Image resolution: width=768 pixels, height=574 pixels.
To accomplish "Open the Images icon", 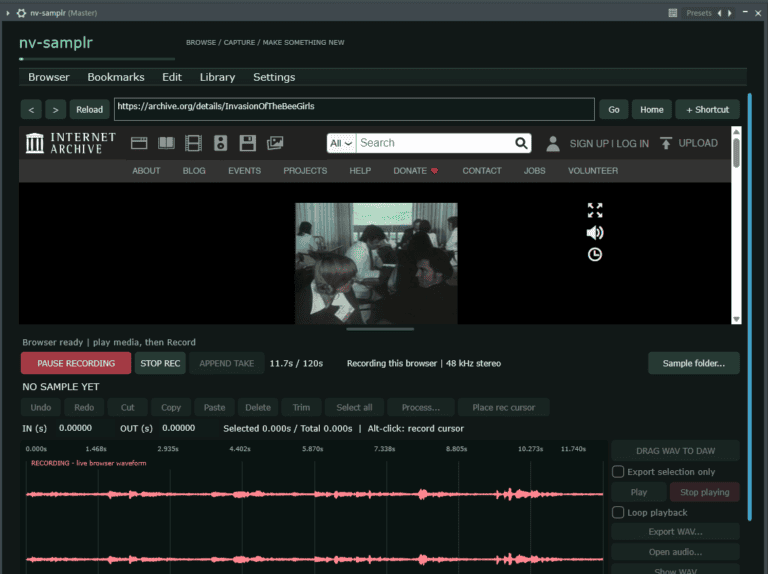I will pyautogui.click(x=275, y=143).
